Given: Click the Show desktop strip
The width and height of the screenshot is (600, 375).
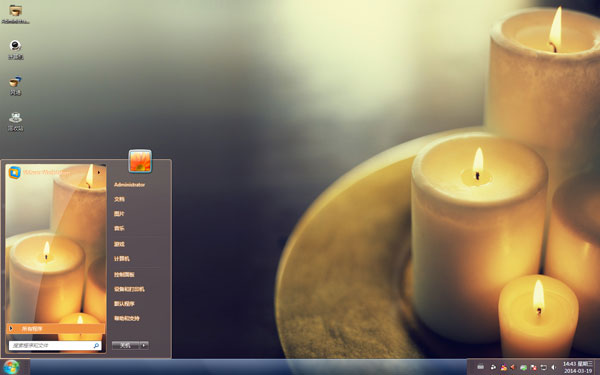Looking at the screenshot, I should coord(597,367).
